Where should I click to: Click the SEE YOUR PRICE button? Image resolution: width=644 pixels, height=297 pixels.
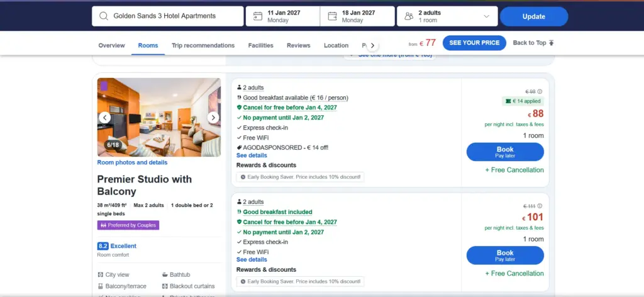click(474, 43)
